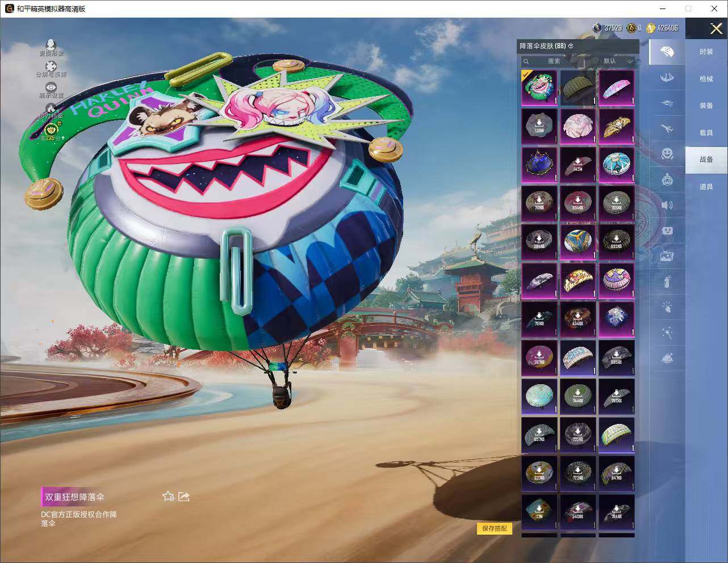The height and width of the screenshot is (563, 728).
Task: Download the 723KB parachute skin
Action: [x=578, y=473]
